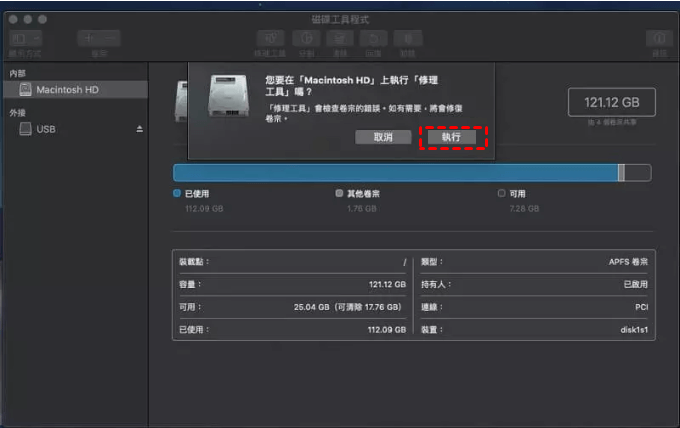Click the 連線 PCI value
The width and height of the screenshot is (680, 428).
click(641, 307)
